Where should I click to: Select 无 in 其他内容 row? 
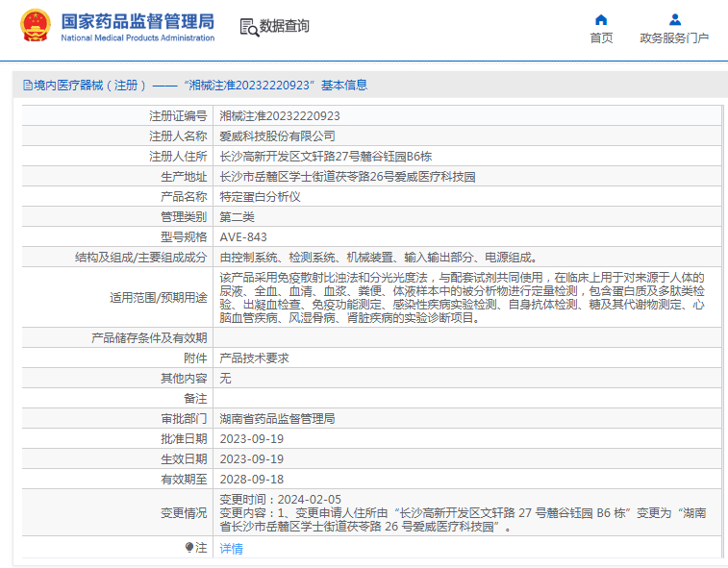coord(225,379)
